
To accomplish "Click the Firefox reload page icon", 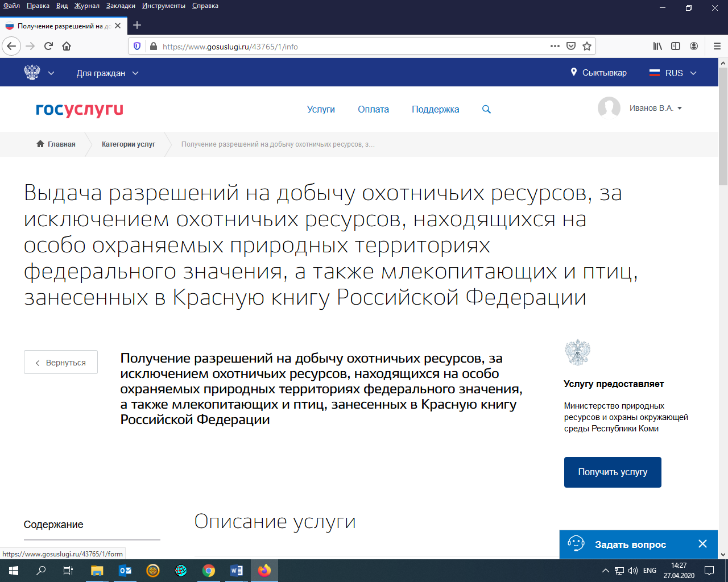I will [x=48, y=47].
